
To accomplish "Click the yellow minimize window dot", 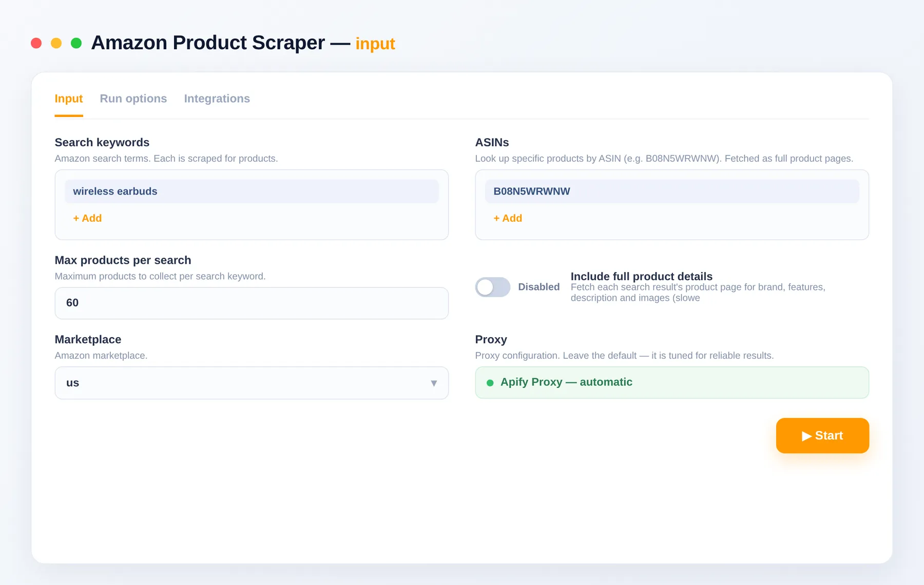I will click(x=56, y=43).
